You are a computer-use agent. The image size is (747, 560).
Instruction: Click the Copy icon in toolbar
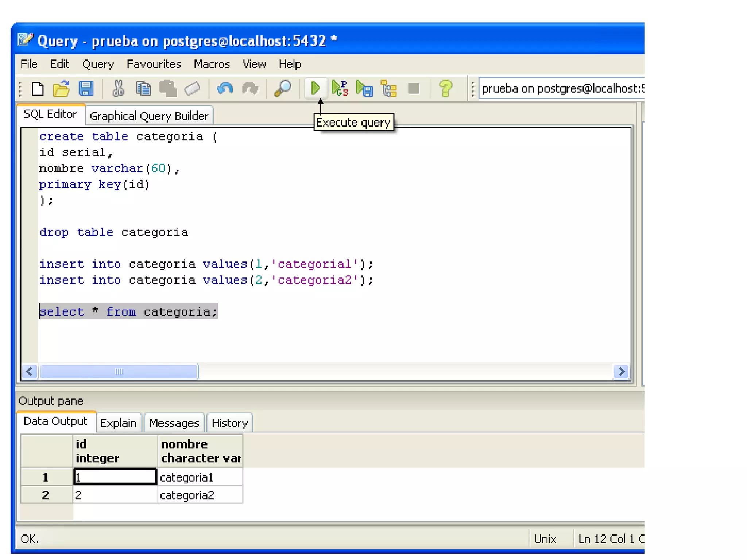pyautogui.click(x=143, y=89)
